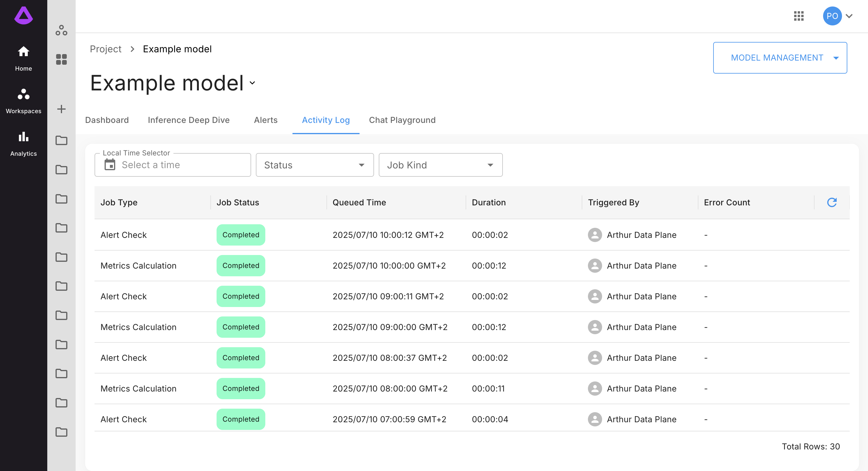Open Analytics in the sidebar
The image size is (868, 471).
click(x=23, y=144)
